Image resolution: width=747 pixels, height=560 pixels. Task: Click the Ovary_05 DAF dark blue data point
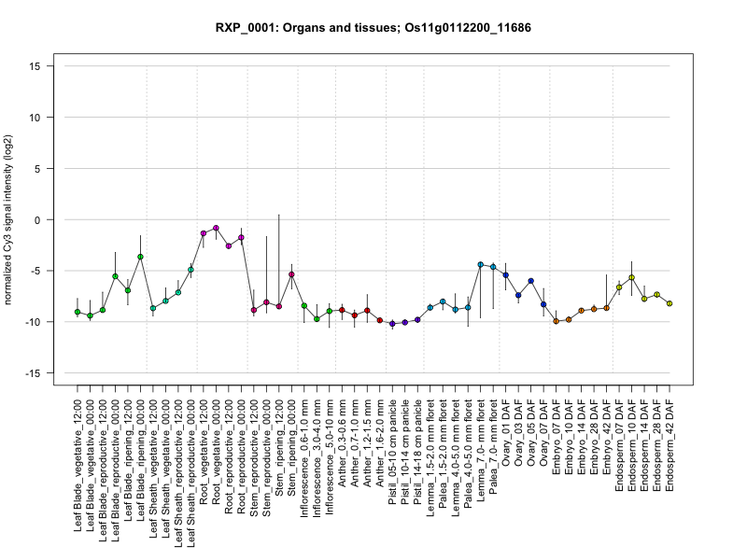pyautogui.click(x=531, y=281)
